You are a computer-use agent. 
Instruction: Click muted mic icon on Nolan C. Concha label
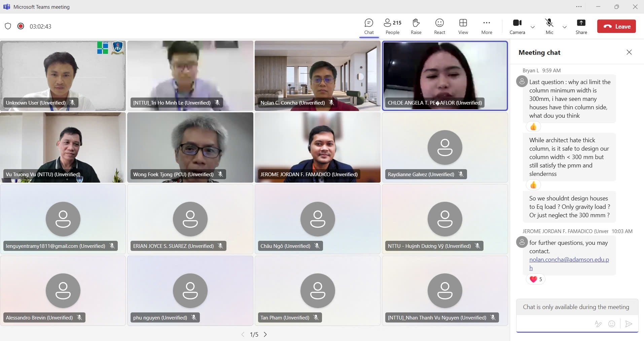[x=331, y=103]
